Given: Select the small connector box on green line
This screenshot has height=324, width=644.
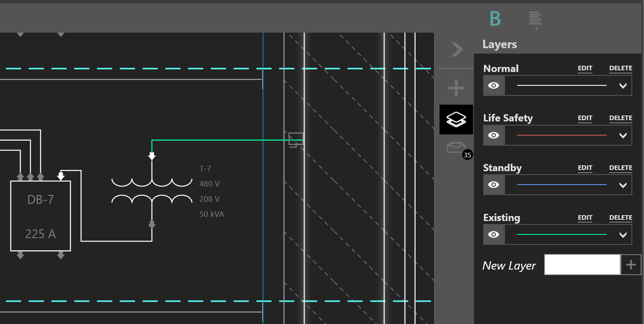Looking at the screenshot, I should click(296, 140).
